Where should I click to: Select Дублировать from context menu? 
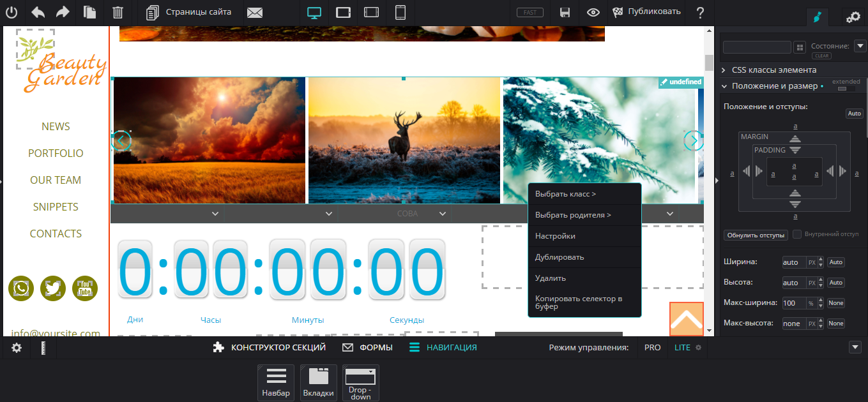pyautogui.click(x=560, y=257)
